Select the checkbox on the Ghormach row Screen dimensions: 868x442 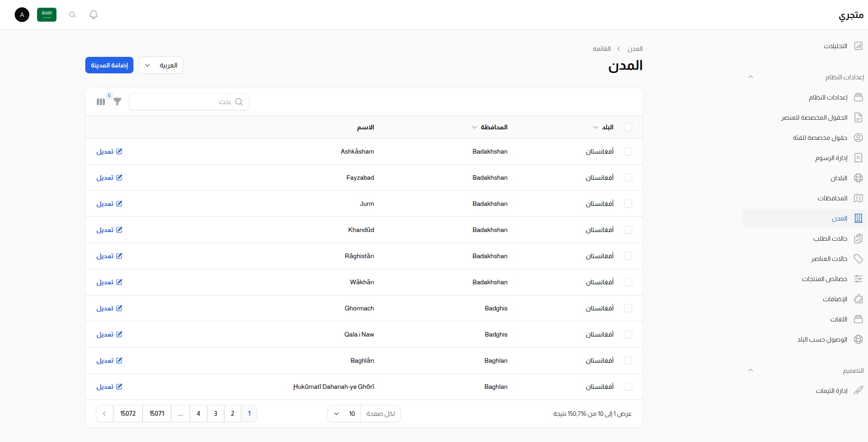click(x=628, y=308)
